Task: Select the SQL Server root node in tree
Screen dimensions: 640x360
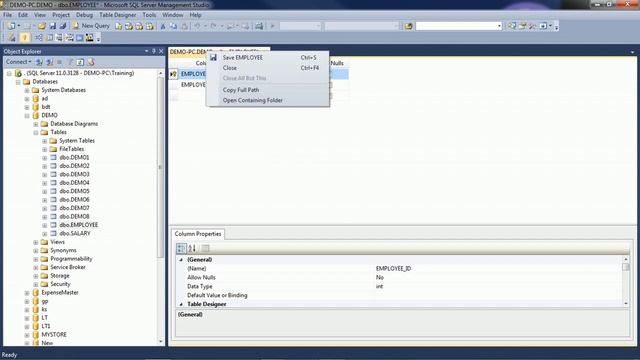Action: [80, 73]
